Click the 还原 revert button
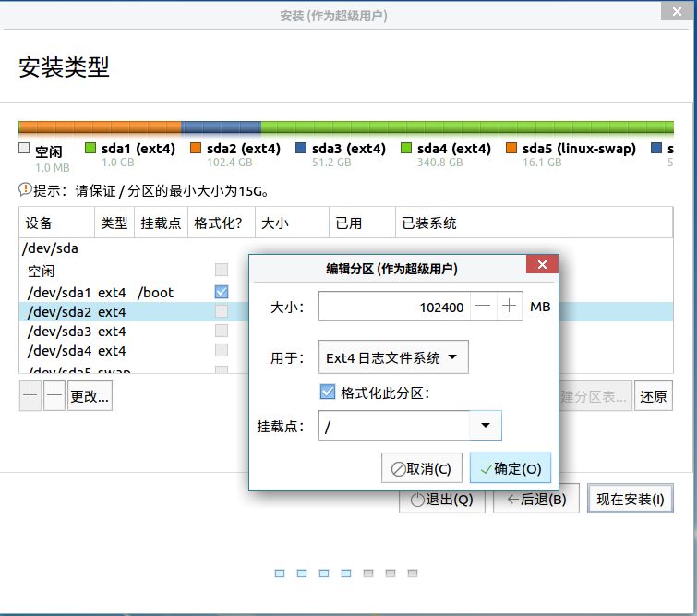This screenshot has width=697, height=616. pyautogui.click(x=653, y=395)
